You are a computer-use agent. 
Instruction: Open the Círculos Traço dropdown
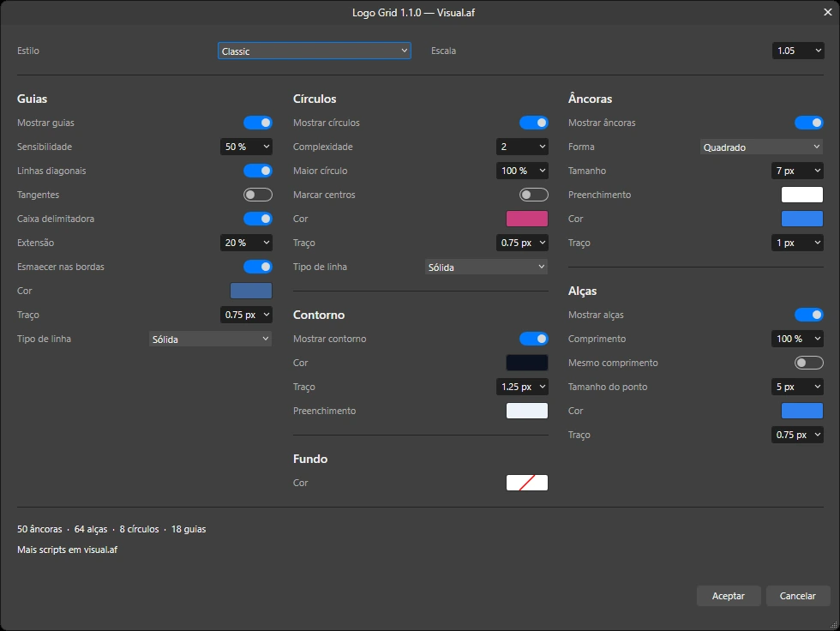[x=522, y=243]
